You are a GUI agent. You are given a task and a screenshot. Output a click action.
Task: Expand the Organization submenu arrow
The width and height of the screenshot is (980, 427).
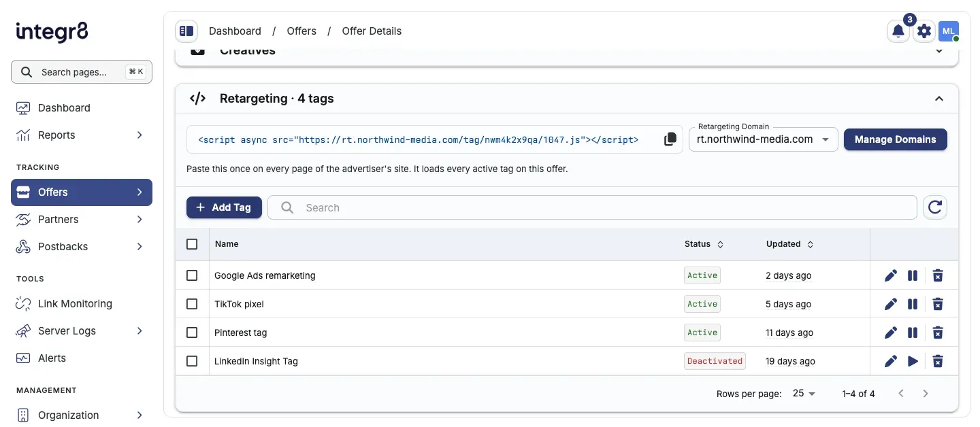tap(140, 415)
